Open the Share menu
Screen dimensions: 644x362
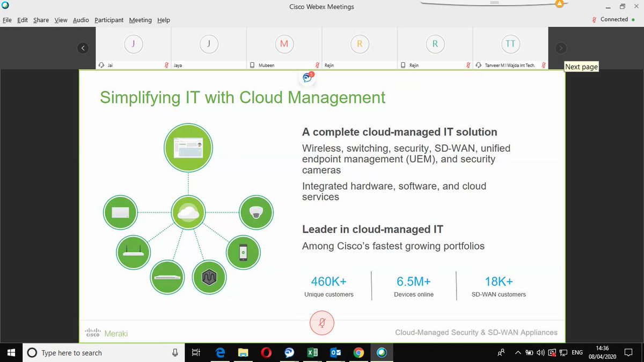pos(41,20)
